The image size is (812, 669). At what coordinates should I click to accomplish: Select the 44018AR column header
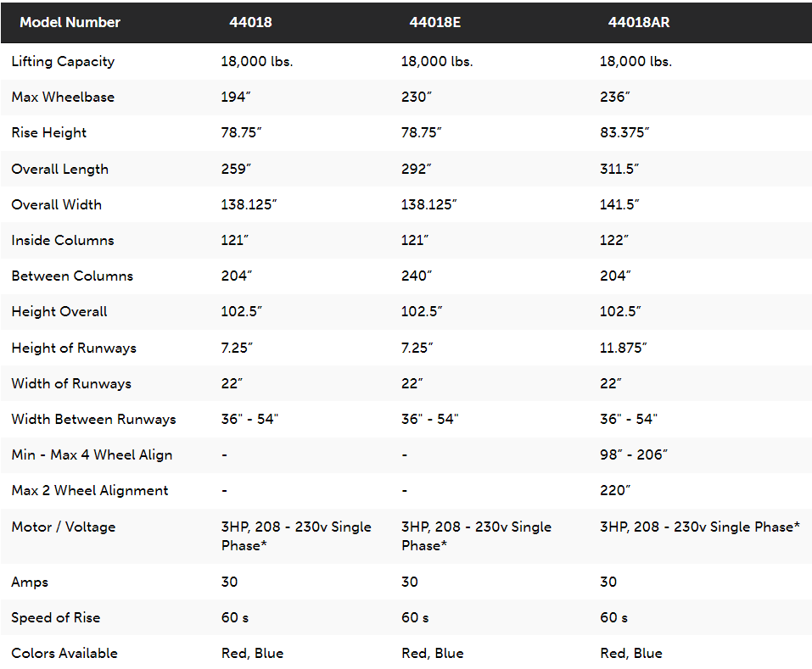(639, 22)
